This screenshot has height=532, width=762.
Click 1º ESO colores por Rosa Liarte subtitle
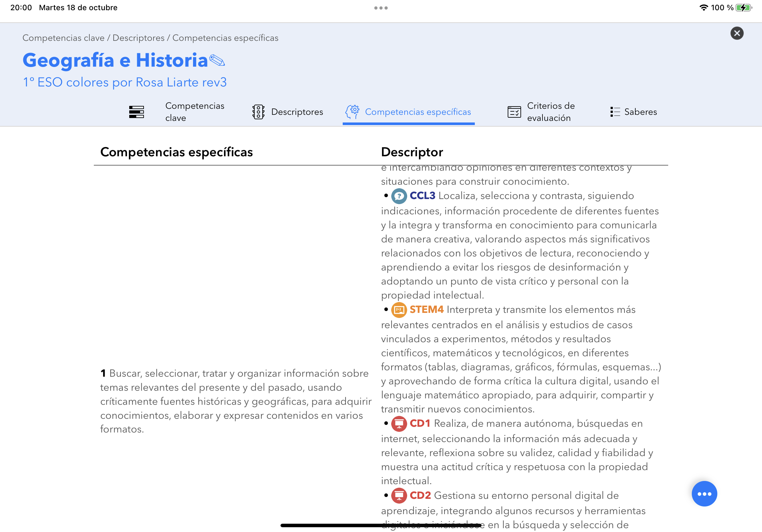[124, 82]
